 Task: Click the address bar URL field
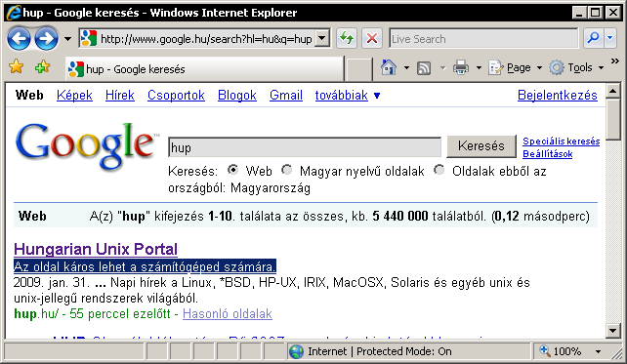pyautogui.click(x=206, y=39)
